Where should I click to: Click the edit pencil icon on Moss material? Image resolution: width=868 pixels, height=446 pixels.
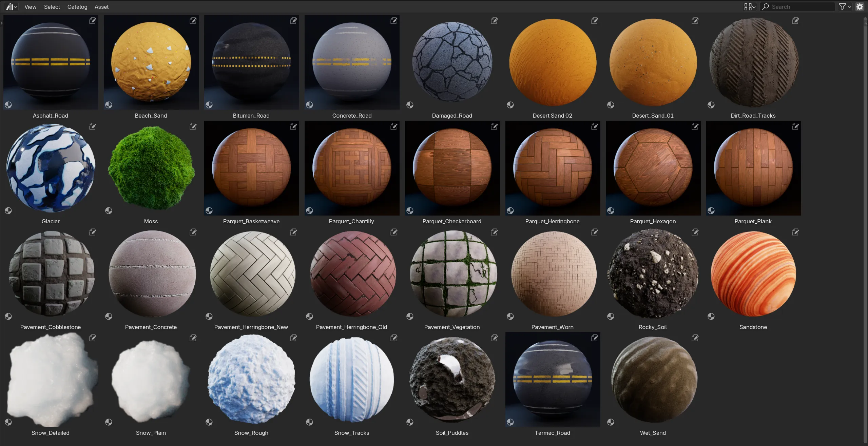[193, 126]
